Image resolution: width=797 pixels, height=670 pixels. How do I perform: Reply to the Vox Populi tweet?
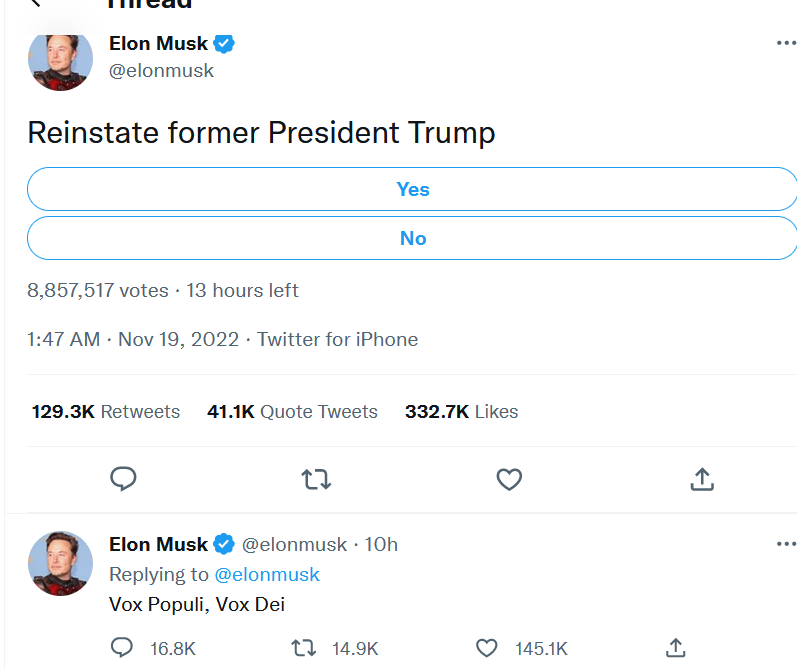(122, 648)
